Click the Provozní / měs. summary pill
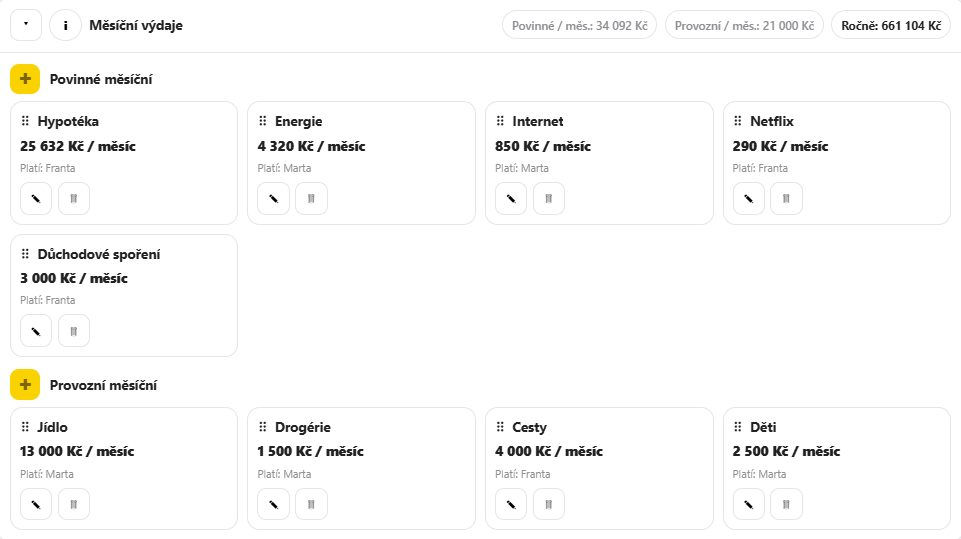The image size is (961, 539). [744, 25]
